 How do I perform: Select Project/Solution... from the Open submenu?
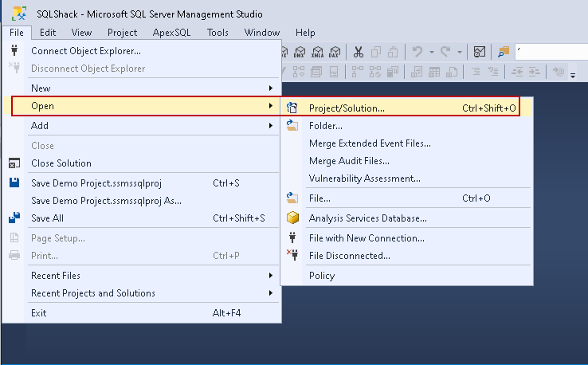point(347,108)
